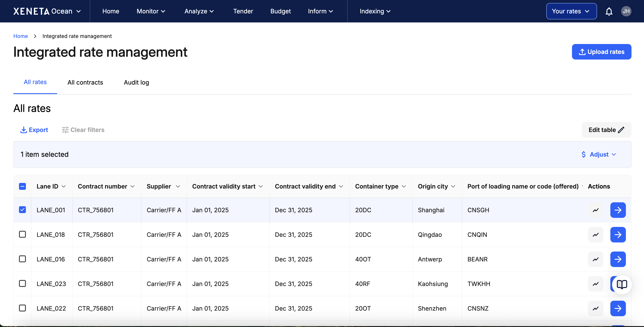
Task: Open the Audit log tab
Action: point(136,82)
